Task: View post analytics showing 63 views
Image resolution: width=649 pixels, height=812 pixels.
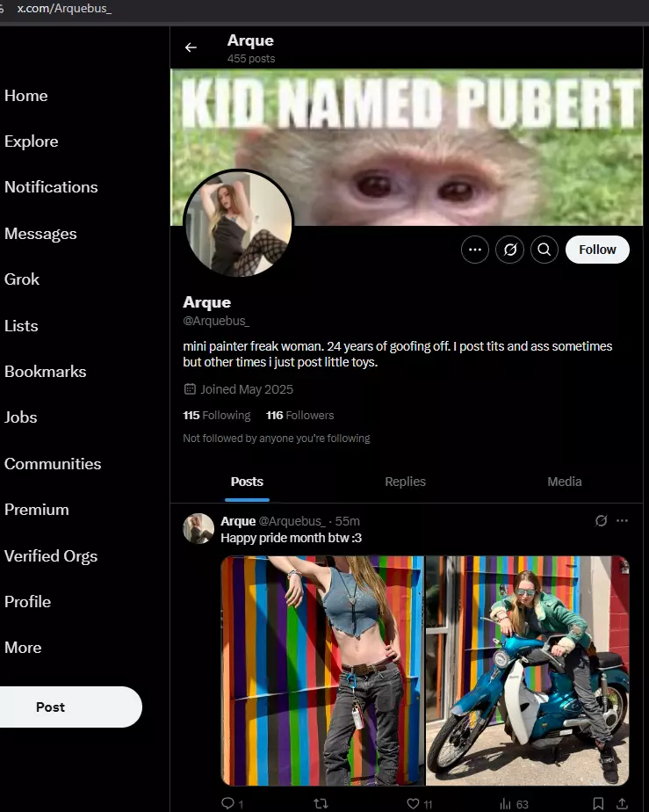Action: (x=514, y=804)
